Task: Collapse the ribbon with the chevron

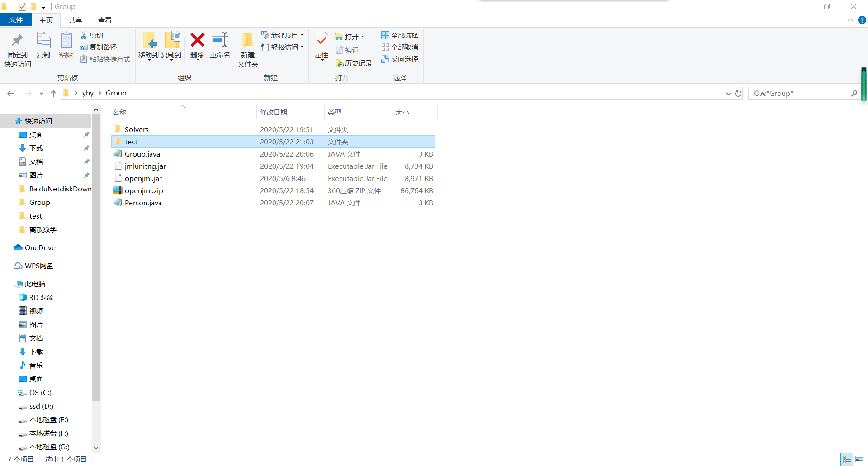Action: point(850,20)
